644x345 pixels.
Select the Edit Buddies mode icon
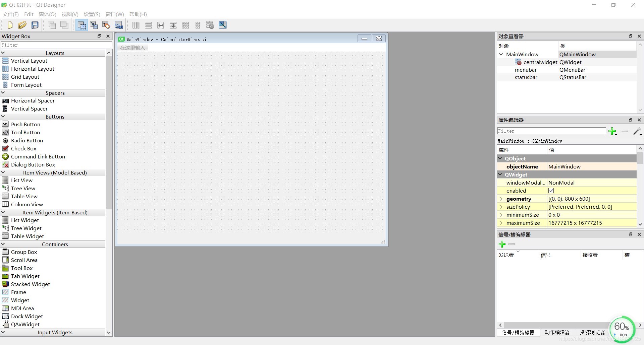pos(106,25)
